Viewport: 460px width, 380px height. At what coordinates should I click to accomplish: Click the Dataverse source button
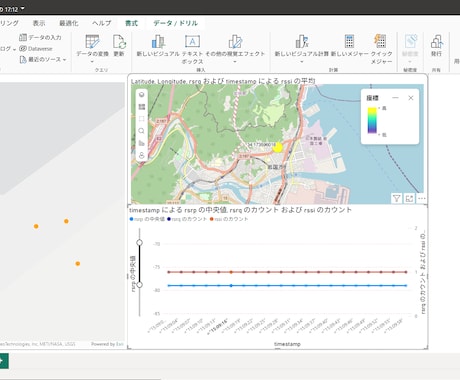(x=36, y=49)
